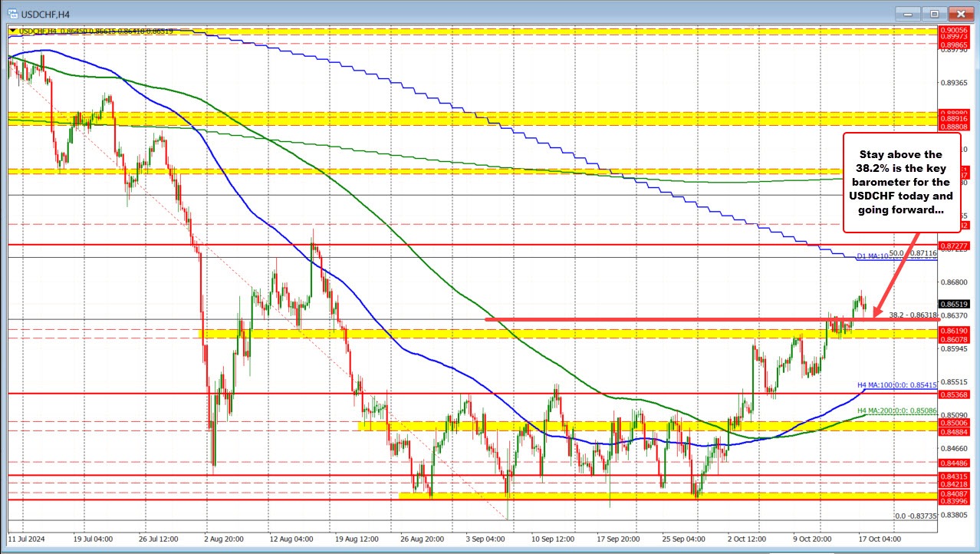The height and width of the screenshot is (554, 980).
Task: Maximize the USDCHF,H4 chart window
Action: [x=935, y=13]
